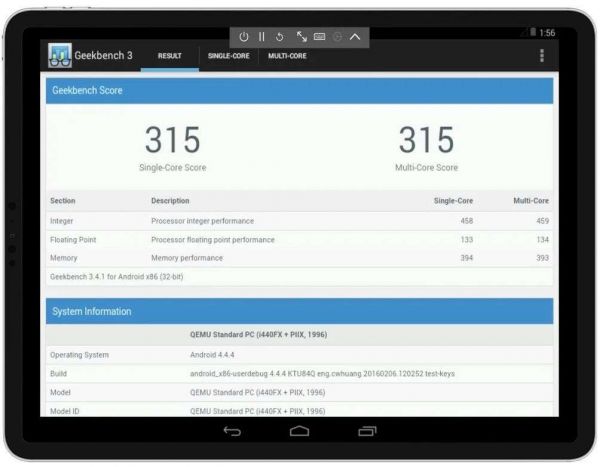Click the Geekbench 3 app icon
Screen dimensions: 600x467
tap(60, 56)
